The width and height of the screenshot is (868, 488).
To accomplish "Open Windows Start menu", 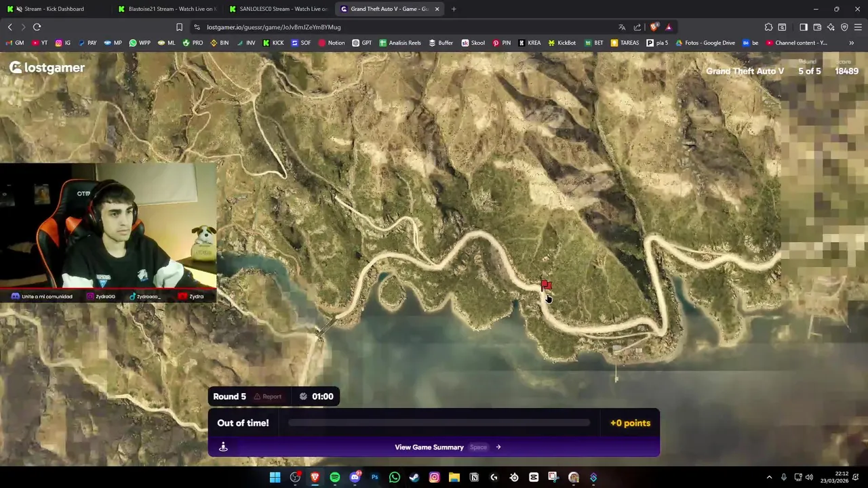I will click(x=275, y=478).
